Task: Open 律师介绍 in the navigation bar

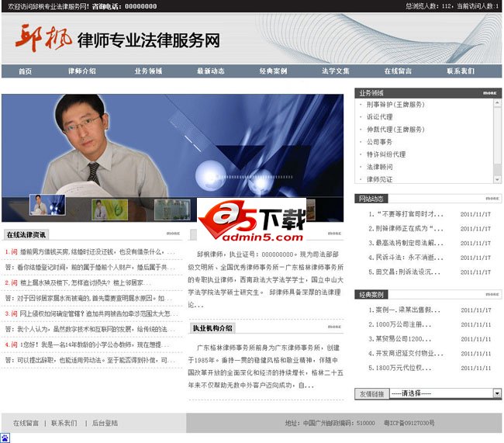Action: [x=81, y=71]
